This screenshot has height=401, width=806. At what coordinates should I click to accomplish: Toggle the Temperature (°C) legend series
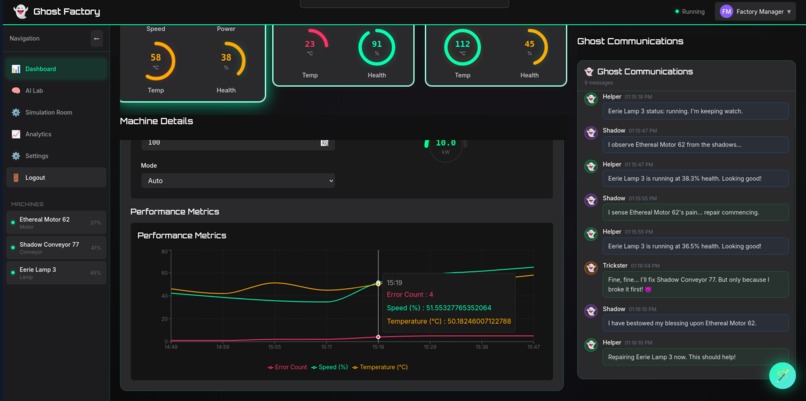(380, 367)
